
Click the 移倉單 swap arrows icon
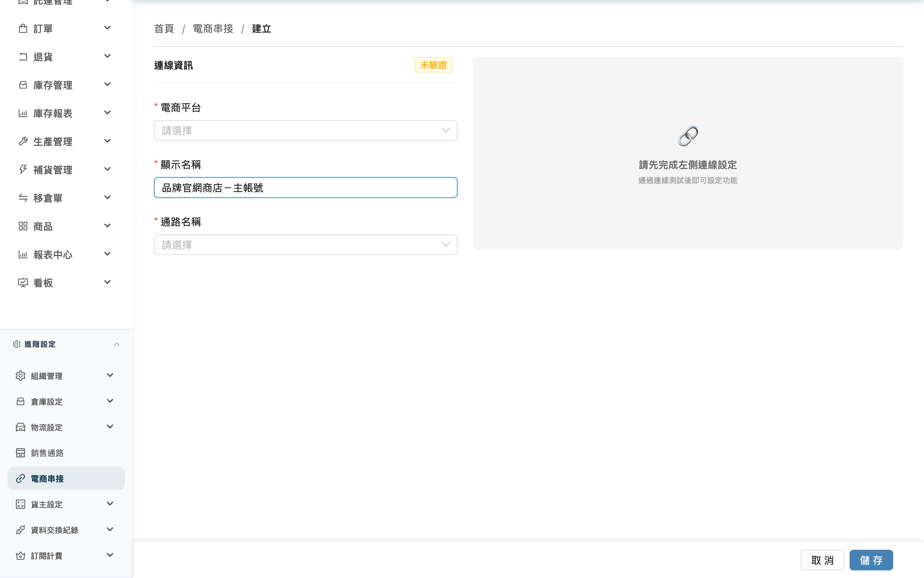coord(23,198)
